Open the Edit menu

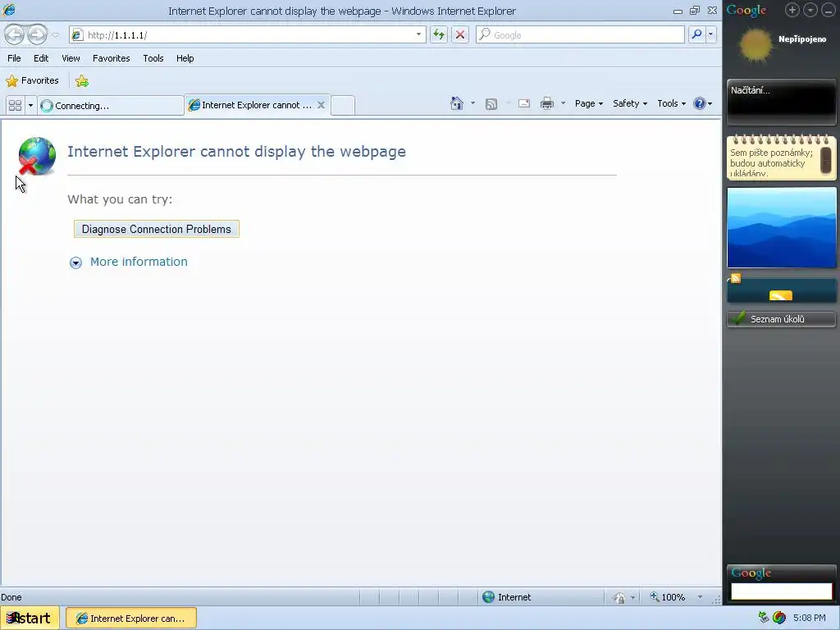point(41,58)
